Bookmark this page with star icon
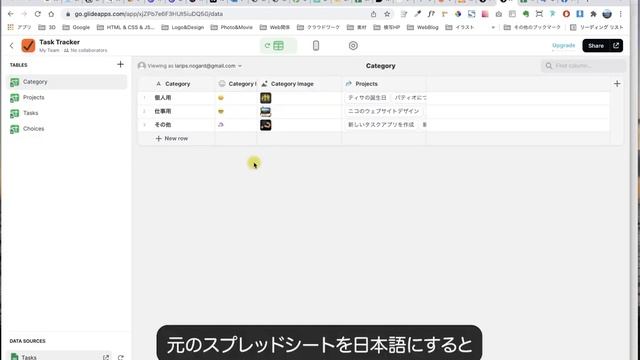Image resolution: width=640 pixels, height=360 pixels. [387, 14]
